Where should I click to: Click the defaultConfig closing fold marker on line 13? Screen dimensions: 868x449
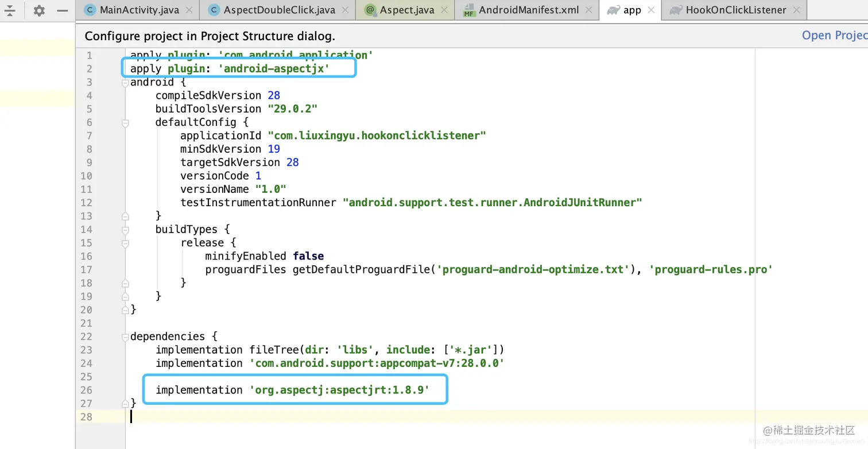pos(125,216)
